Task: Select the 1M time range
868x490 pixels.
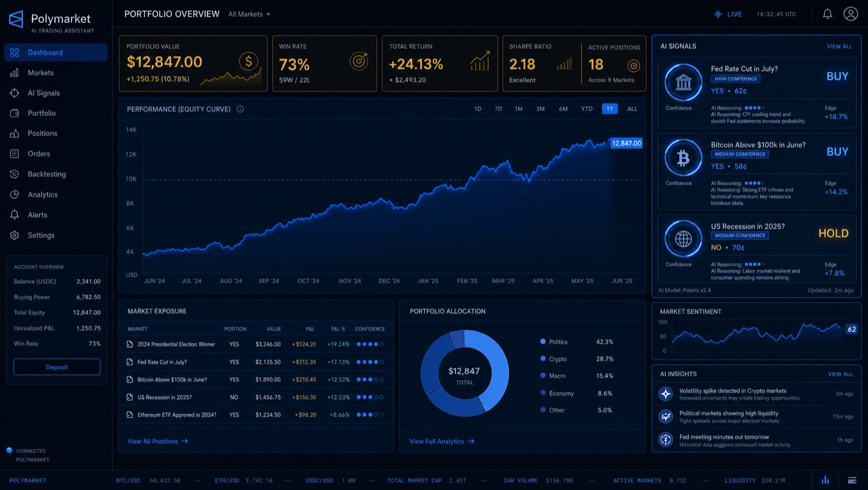Action: [x=519, y=109]
